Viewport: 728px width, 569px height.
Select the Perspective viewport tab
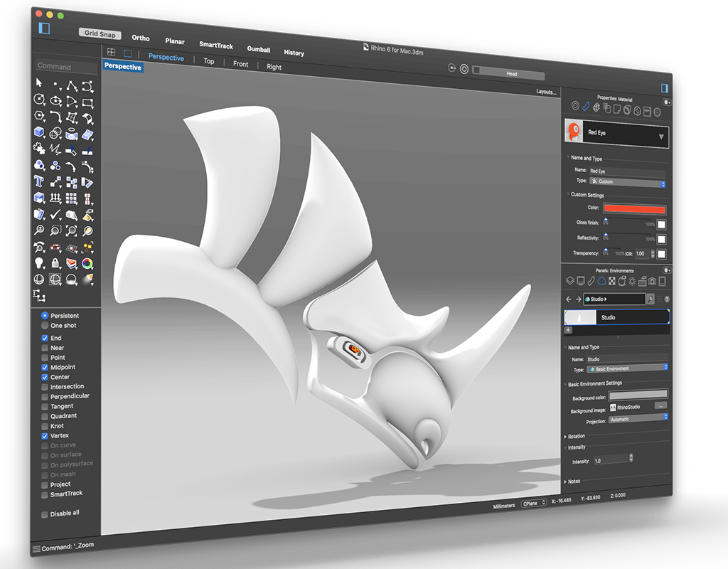[166, 57]
